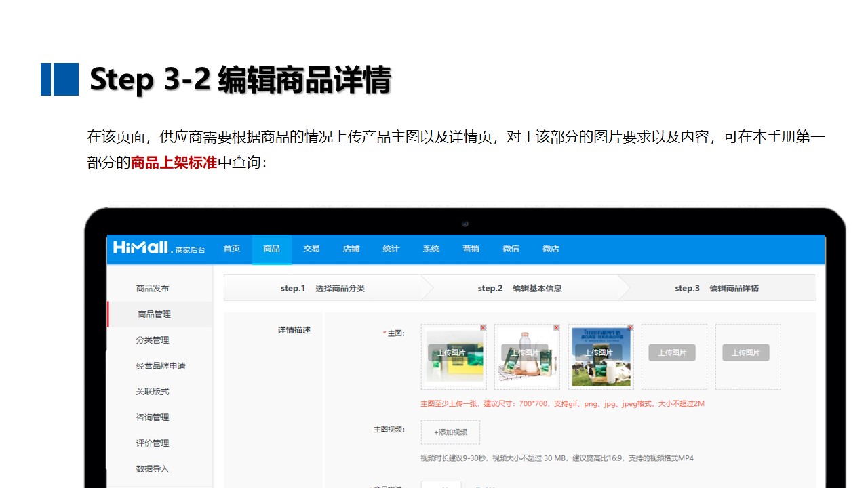Click the milk bottle main image thumbnail

(x=527, y=357)
